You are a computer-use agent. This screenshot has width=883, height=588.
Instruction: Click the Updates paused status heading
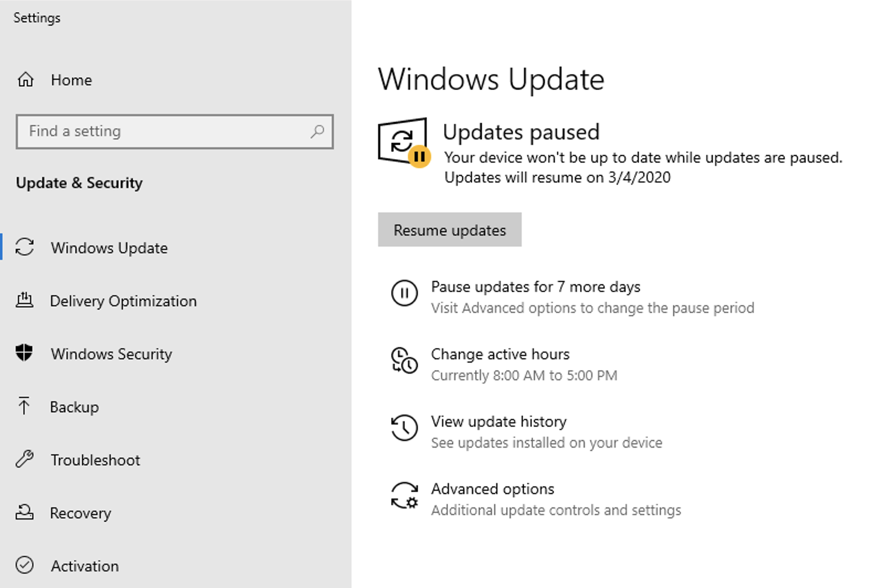coord(521,132)
